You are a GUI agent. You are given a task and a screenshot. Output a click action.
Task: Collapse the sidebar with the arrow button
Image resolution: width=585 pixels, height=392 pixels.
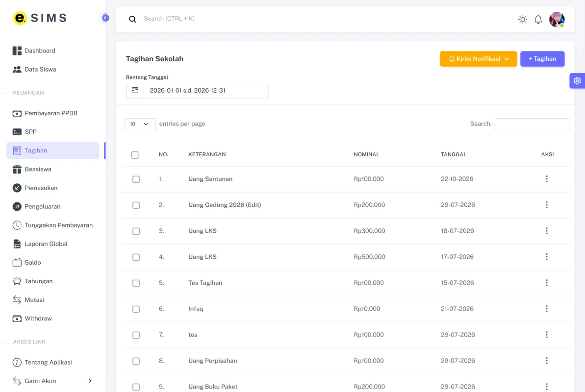pos(105,18)
